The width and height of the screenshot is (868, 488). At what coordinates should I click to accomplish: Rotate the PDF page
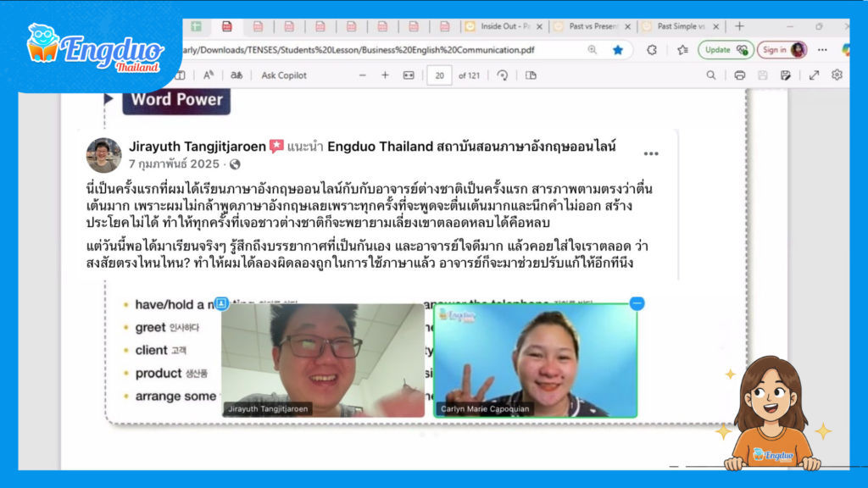[x=503, y=75]
